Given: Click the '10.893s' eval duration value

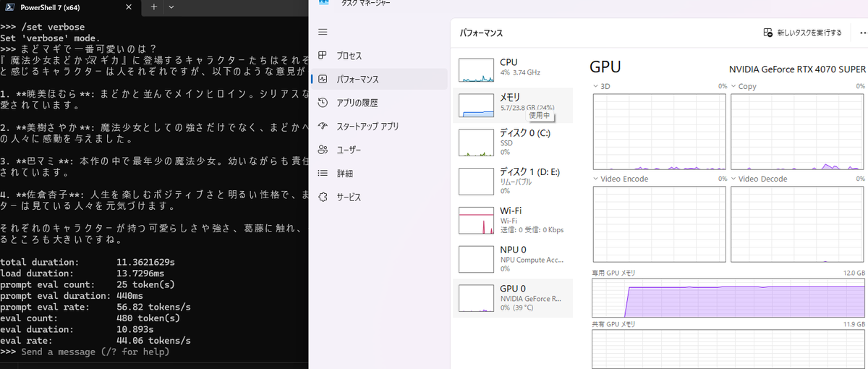Looking at the screenshot, I should coord(137,329).
